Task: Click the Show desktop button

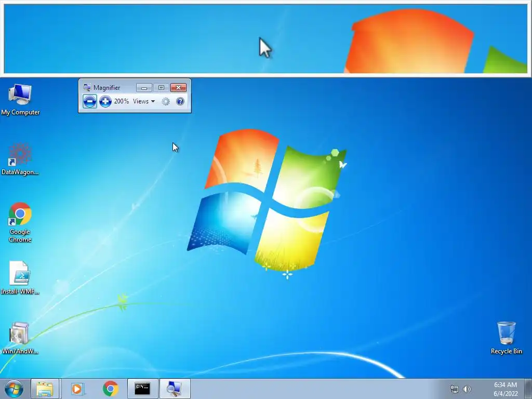Action: 528,389
